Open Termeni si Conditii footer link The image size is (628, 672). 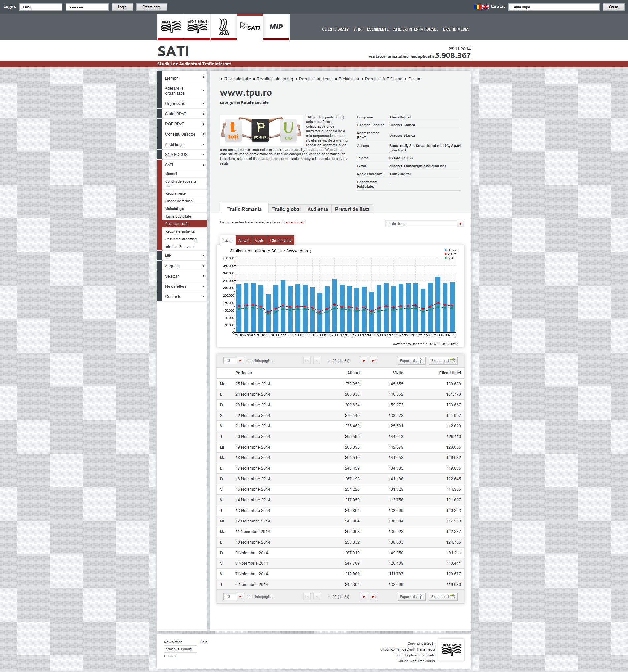[178, 649]
